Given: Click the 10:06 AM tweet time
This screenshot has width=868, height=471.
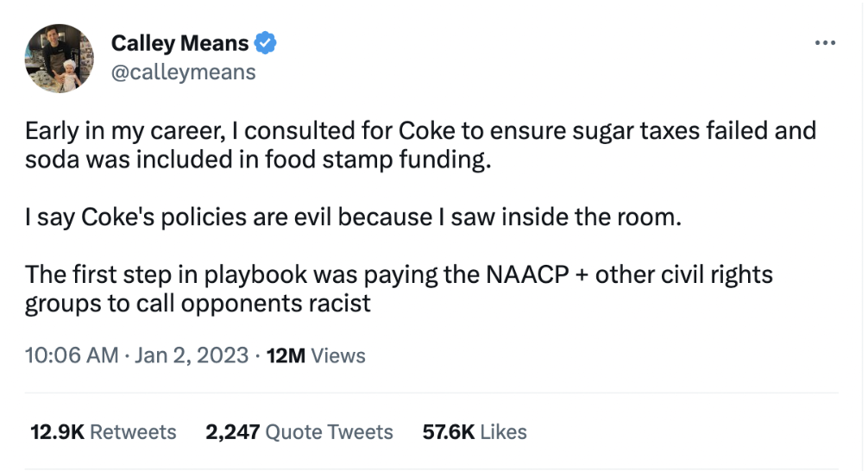Looking at the screenshot, I should click(71, 355).
